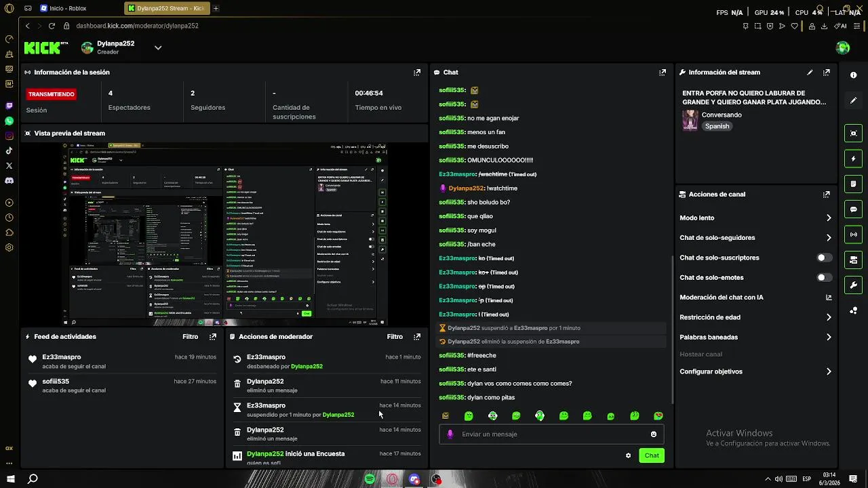Click the browser address bar URL
868x488 pixels.
point(137,26)
